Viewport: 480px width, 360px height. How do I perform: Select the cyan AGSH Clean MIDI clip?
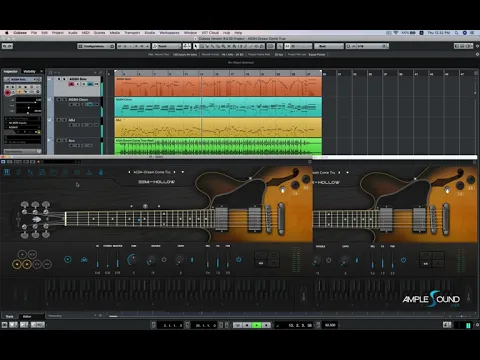[218, 107]
